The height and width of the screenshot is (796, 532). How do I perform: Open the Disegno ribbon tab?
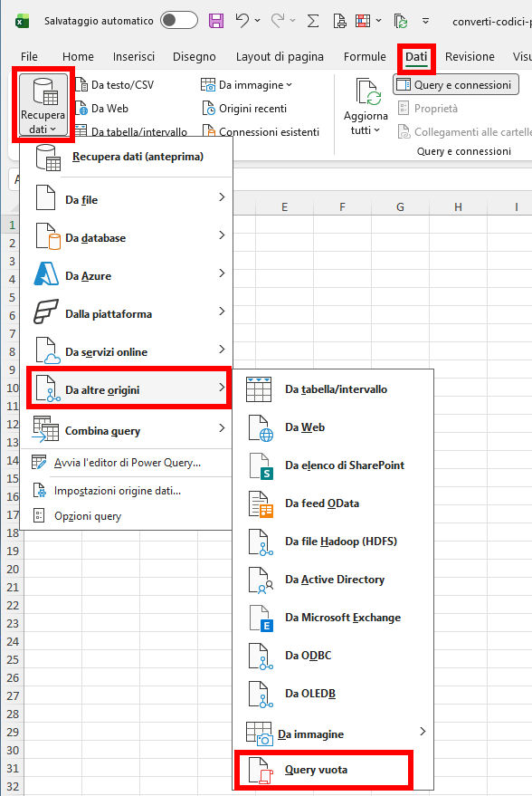click(195, 56)
